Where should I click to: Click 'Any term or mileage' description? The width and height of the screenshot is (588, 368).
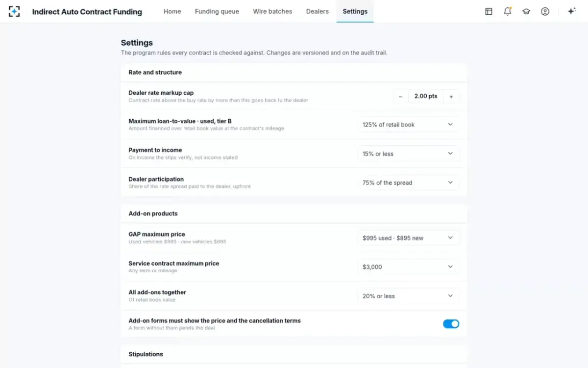point(153,271)
